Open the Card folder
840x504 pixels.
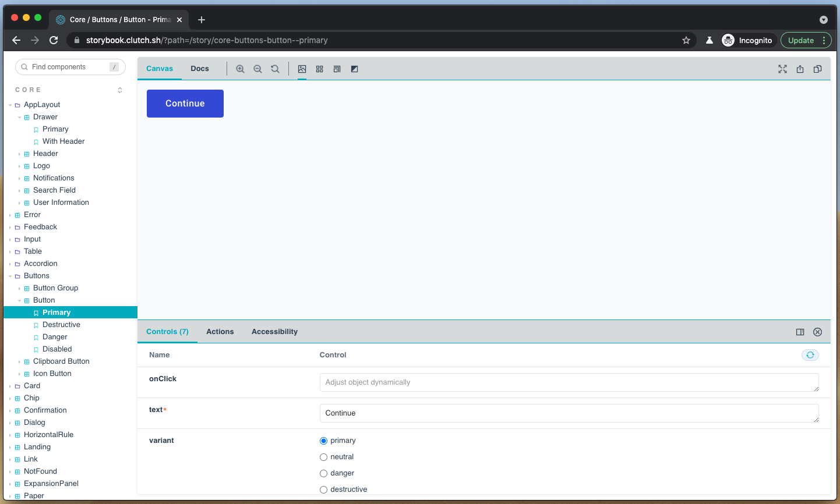pyautogui.click(x=32, y=386)
